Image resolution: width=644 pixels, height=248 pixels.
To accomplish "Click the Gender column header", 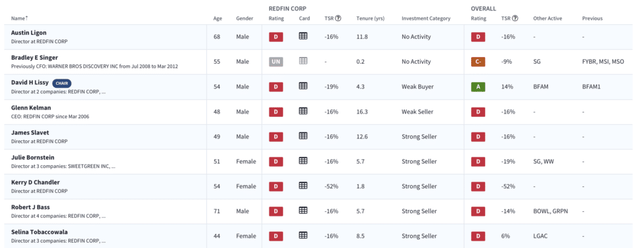I will [244, 18].
